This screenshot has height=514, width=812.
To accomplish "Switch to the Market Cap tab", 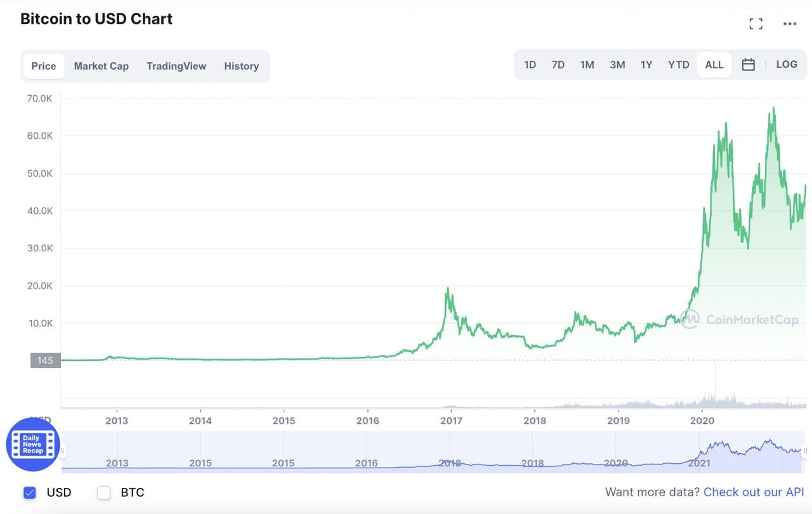I will (101, 66).
